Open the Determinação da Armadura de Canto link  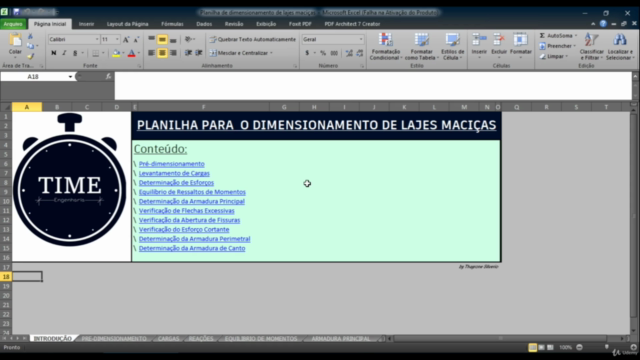192,249
